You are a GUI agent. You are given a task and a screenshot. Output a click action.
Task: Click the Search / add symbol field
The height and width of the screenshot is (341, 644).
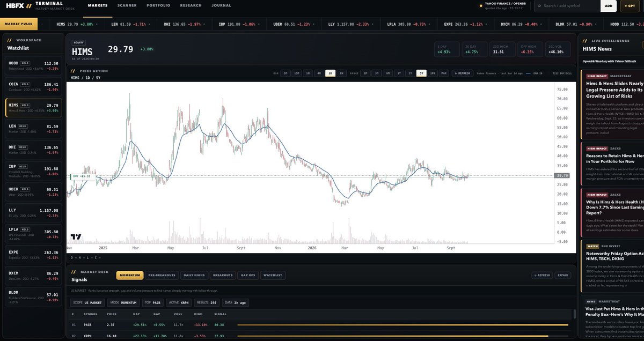pyautogui.click(x=568, y=6)
